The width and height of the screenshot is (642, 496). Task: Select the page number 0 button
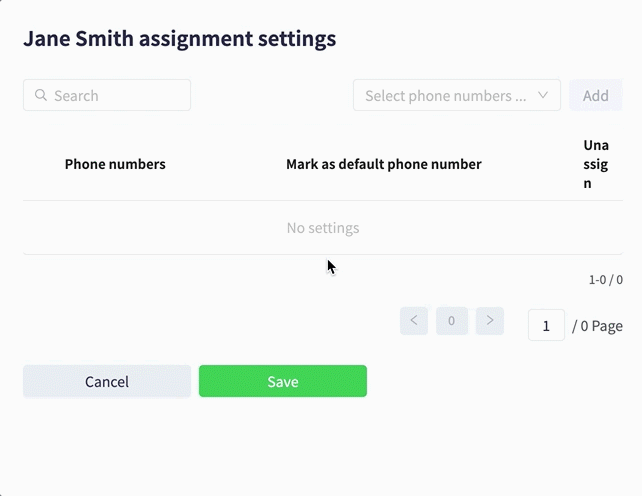click(452, 321)
